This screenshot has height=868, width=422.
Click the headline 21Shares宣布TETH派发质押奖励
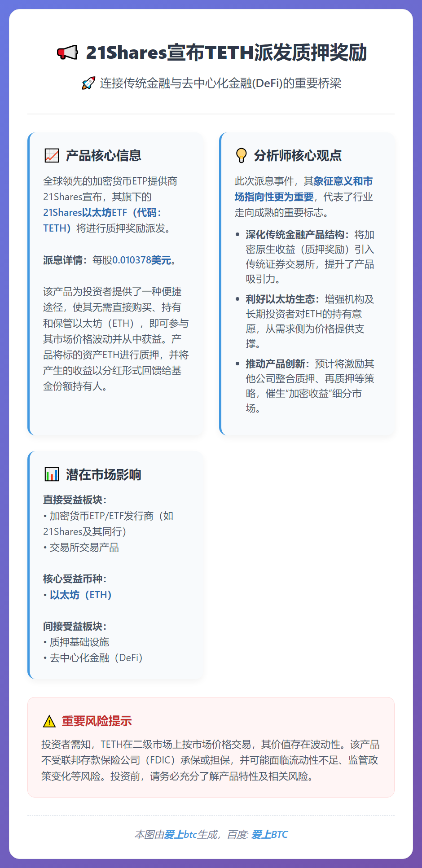(226, 53)
